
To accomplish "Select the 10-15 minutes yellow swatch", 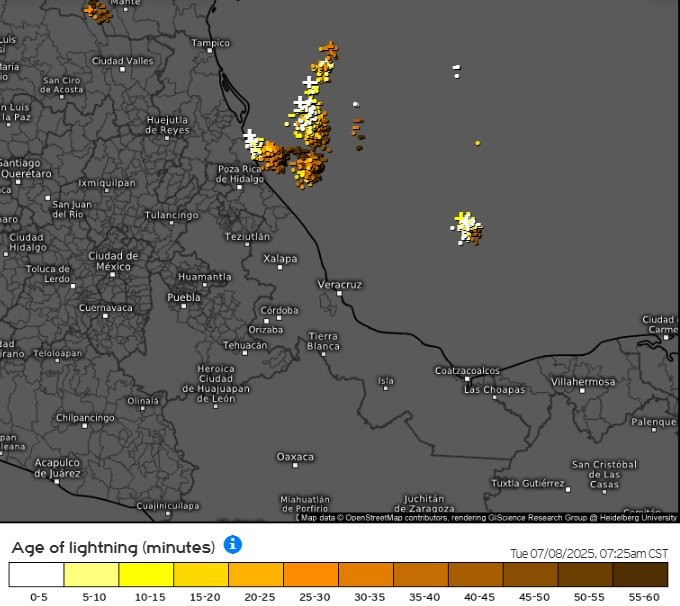I will [x=146, y=575].
